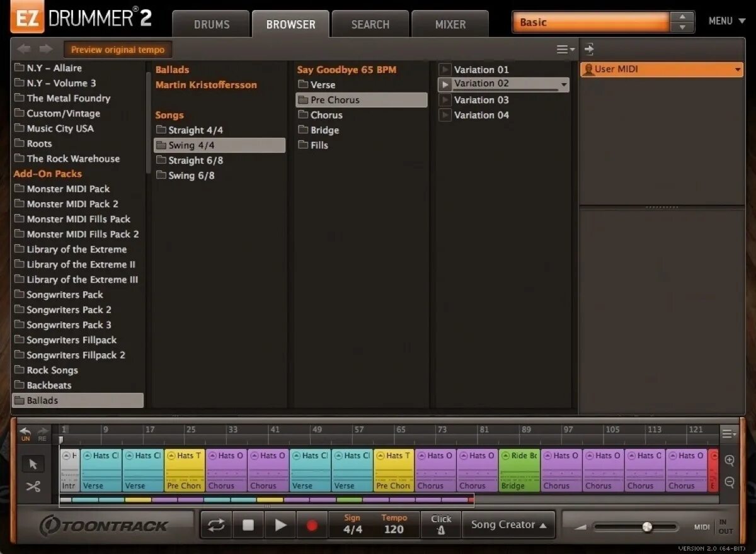
Task: Click the Add-On Packs heading
Action: 48,174
